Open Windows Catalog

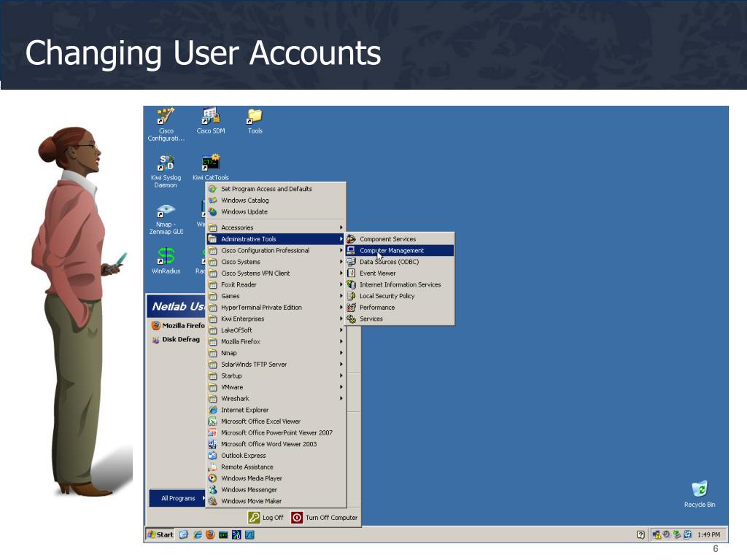tap(276, 201)
